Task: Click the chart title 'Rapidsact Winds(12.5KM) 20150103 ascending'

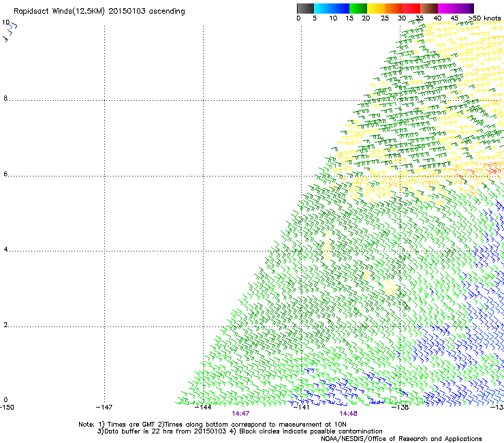Action: [99, 12]
